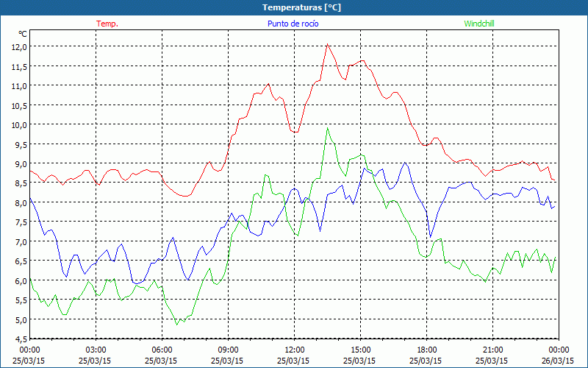Select the green Windchill legend label

tap(479, 24)
